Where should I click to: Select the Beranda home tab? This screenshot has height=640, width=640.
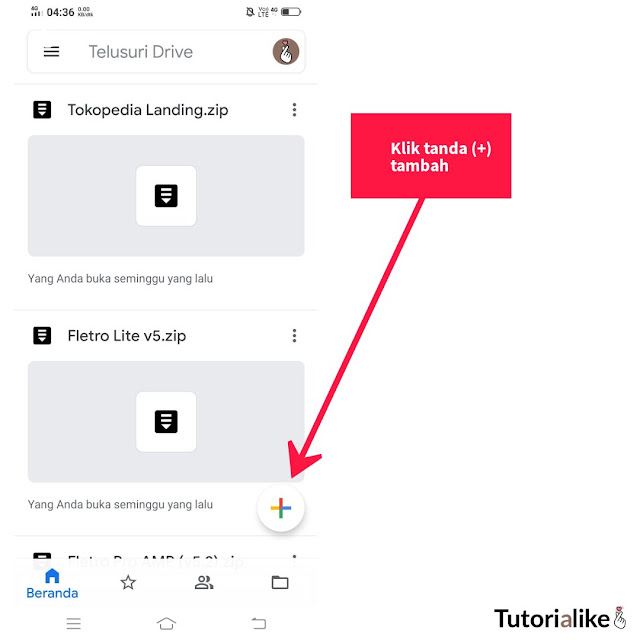click(52, 584)
